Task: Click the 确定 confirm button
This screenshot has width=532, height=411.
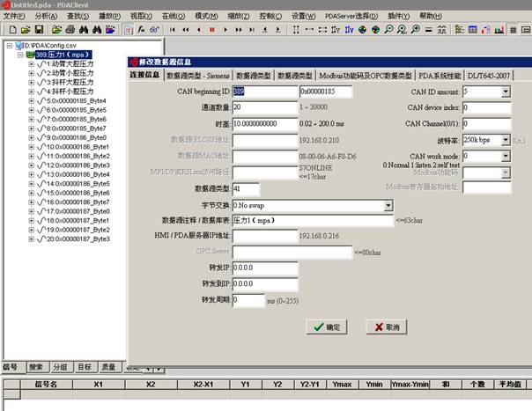Action: coord(327,327)
